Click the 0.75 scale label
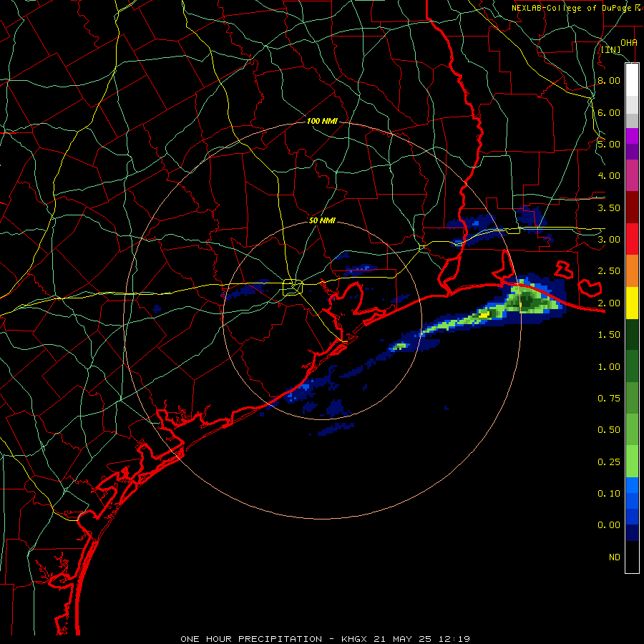The width and height of the screenshot is (644, 644). click(609, 399)
